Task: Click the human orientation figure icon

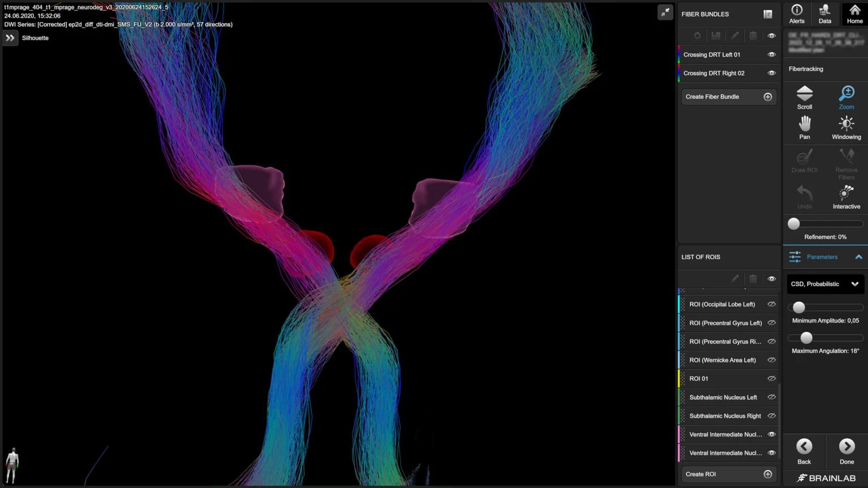Action: coord(12,465)
